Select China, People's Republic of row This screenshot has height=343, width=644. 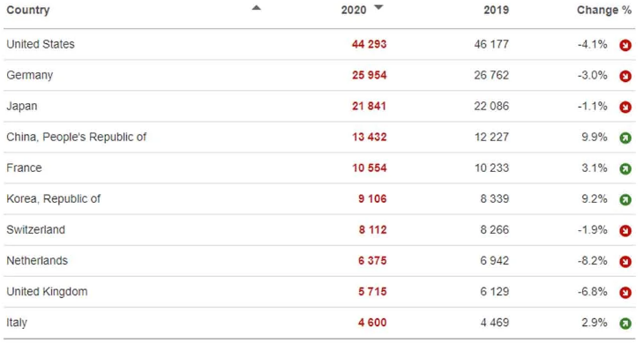pyautogui.click(x=319, y=137)
